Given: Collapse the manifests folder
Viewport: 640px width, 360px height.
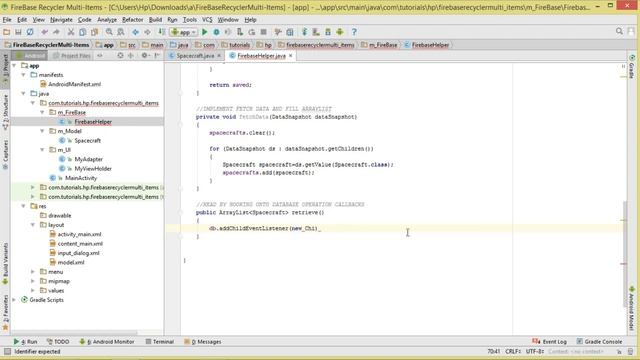Looking at the screenshot, I should point(24,75).
